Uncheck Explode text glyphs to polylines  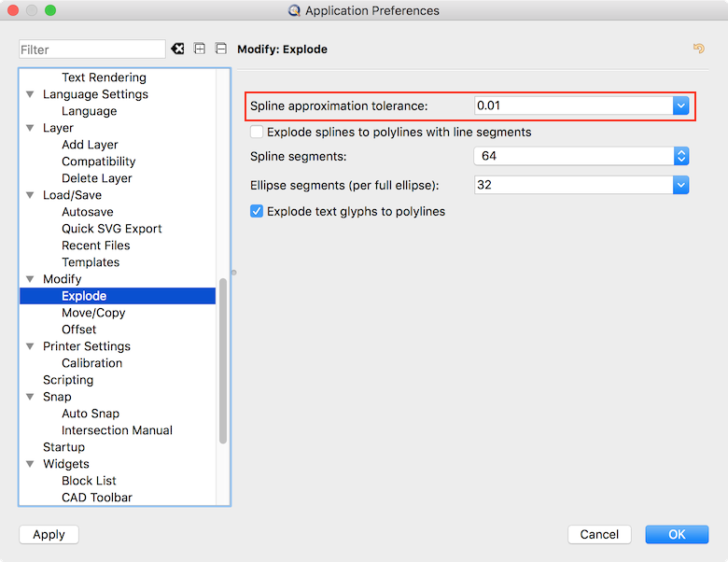pos(257,211)
